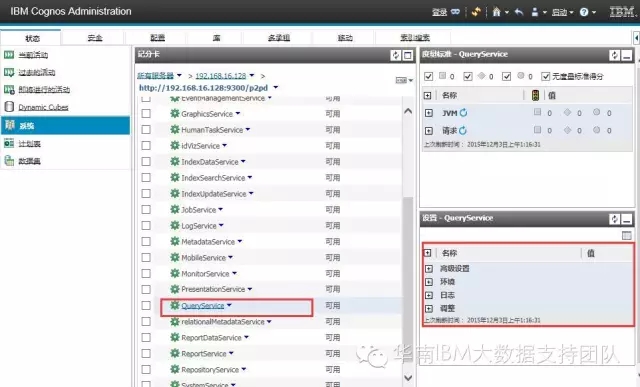The image size is (640, 387).
Task: Refresh the 度量标准 - QueryService panel
Action: [x=614, y=55]
